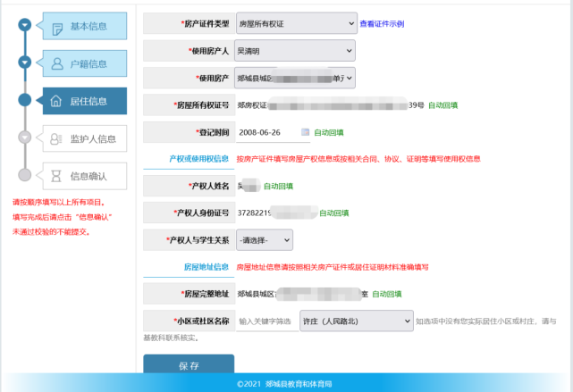
Task: Click the 房屋所有权证号 input field
Action: [331, 105]
